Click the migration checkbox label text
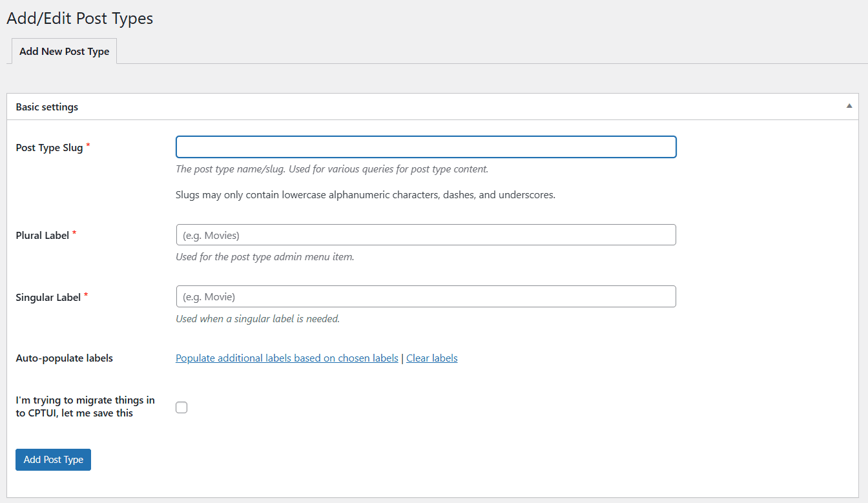This screenshot has width=868, height=503. pyautogui.click(x=85, y=406)
